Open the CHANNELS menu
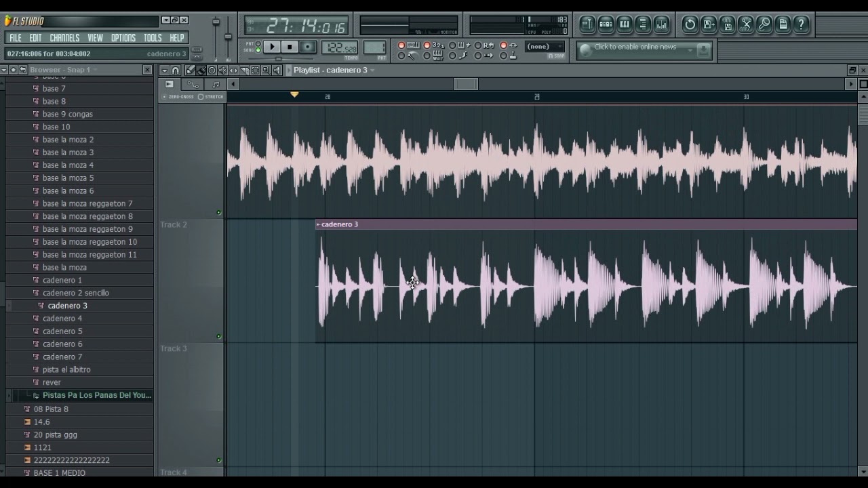Screen dimensions: 868x488 click(64, 38)
